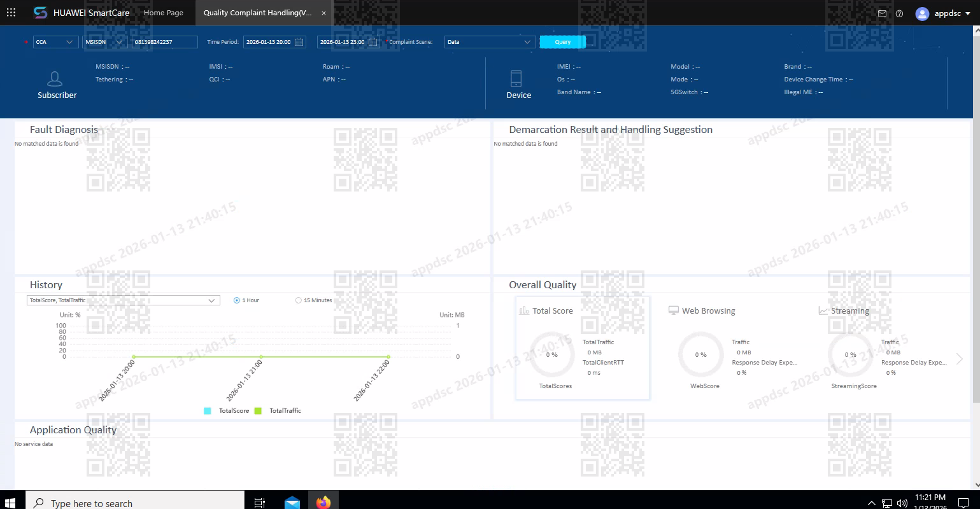Click the Device phone icon
Image resolution: width=980 pixels, height=509 pixels.
[516, 78]
